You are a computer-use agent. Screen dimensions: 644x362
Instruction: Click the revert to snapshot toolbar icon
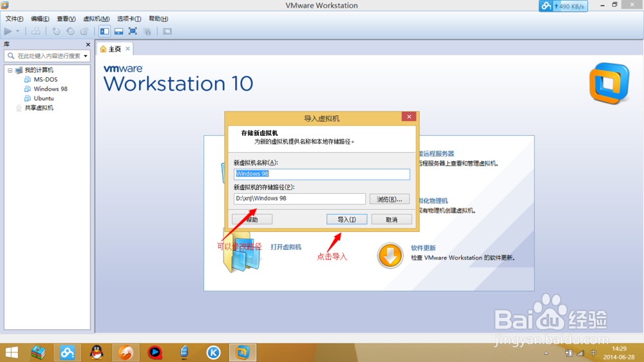70,31
